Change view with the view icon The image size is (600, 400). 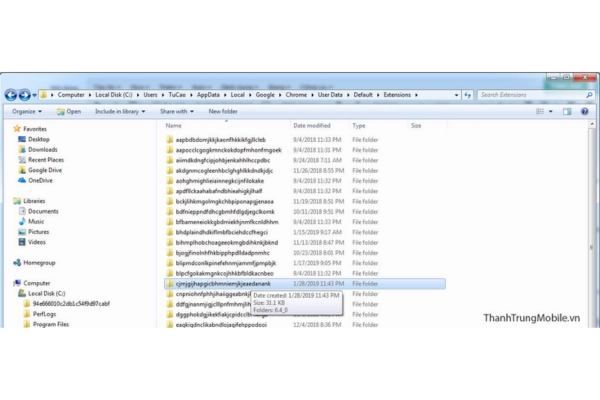pyautogui.click(x=540, y=111)
